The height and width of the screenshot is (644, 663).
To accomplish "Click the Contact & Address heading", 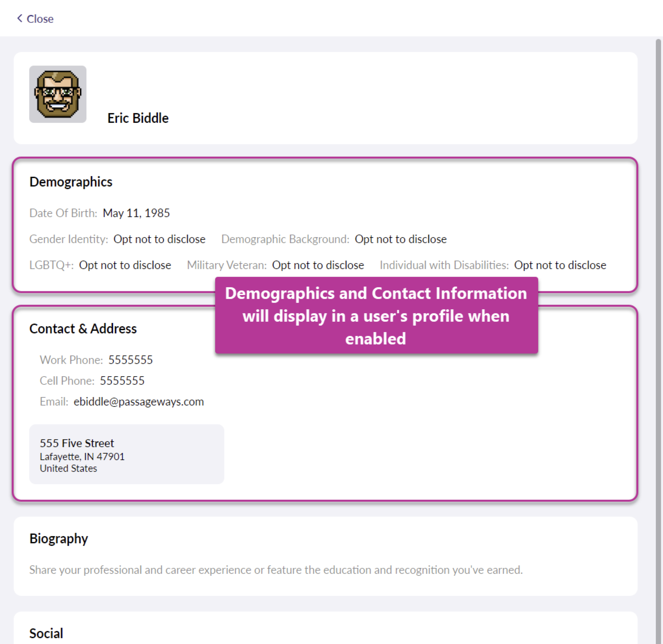I will tap(83, 329).
